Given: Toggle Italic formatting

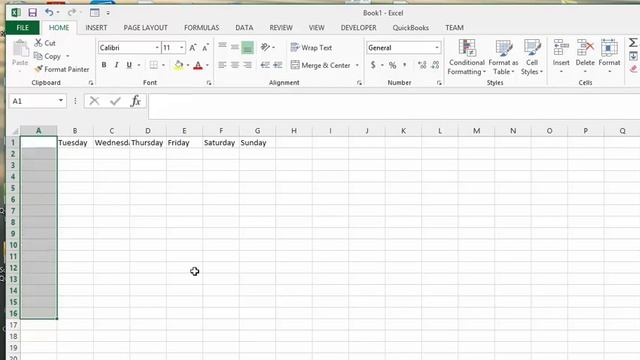Looking at the screenshot, I should click(116, 65).
